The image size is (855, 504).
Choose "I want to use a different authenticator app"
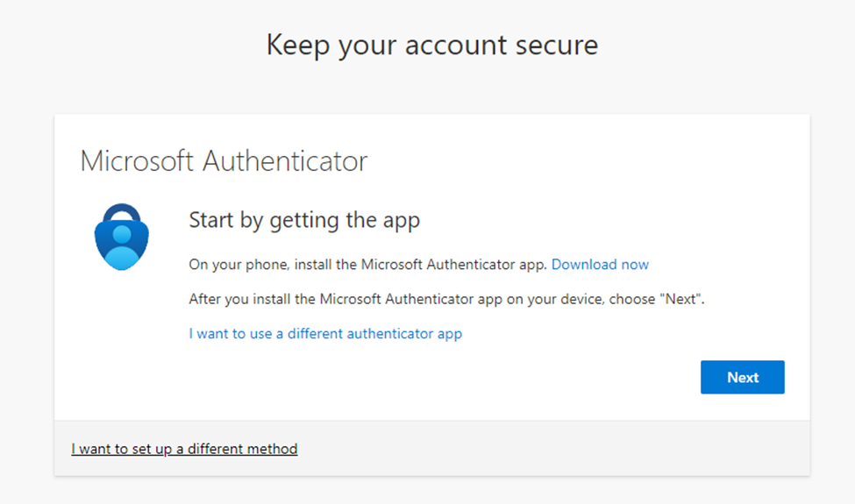point(325,333)
